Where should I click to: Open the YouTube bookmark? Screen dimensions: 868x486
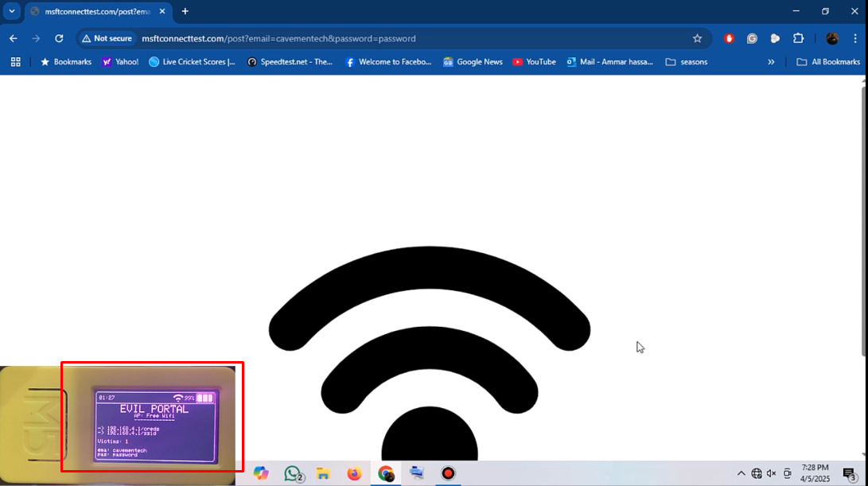(534, 62)
